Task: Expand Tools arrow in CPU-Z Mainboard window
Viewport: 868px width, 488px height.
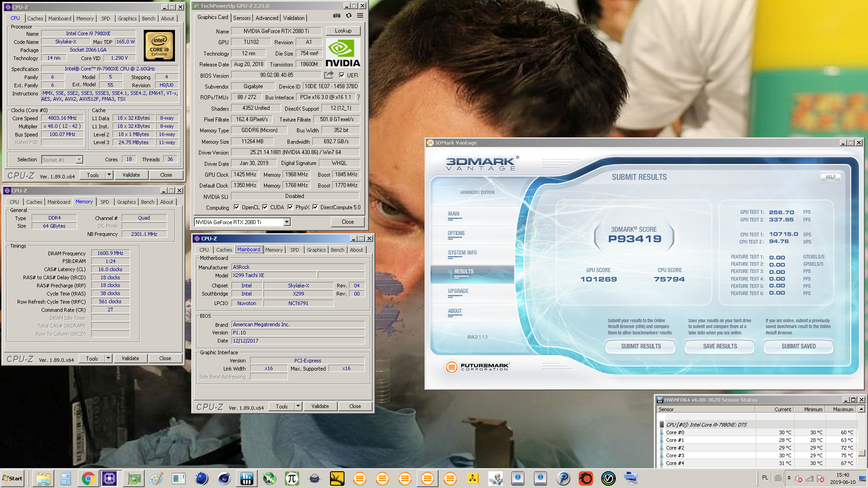Action: click(x=298, y=406)
